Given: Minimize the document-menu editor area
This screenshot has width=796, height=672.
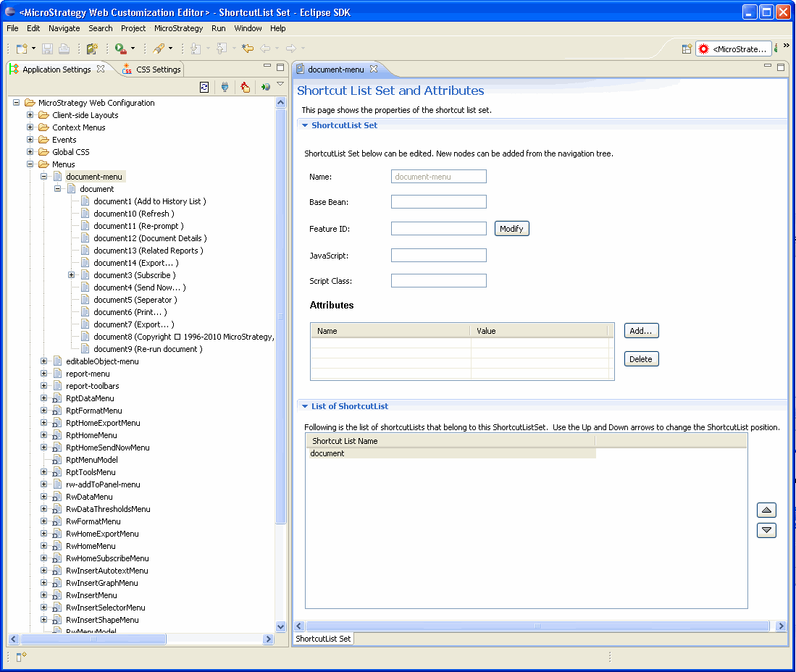Looking at the screenshot, I should (x=768, y=66).
